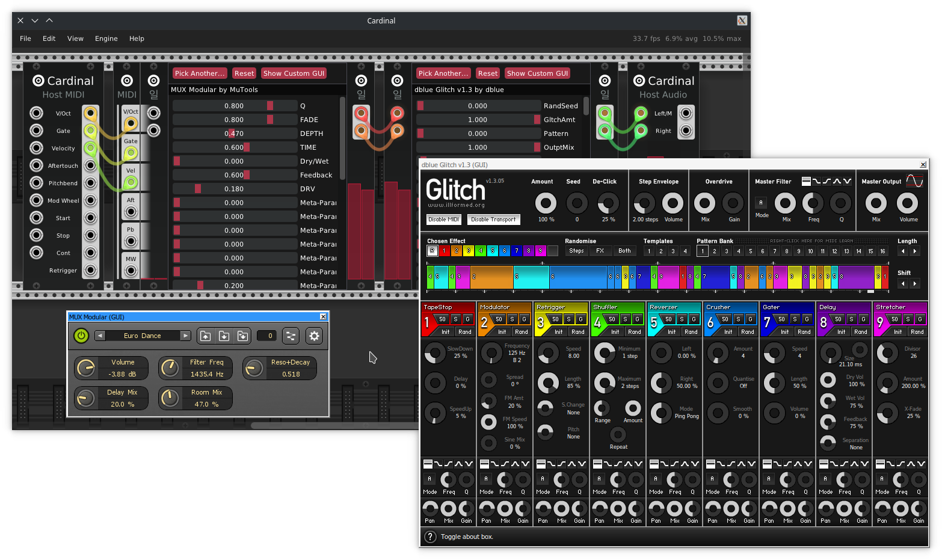Screen dimensions: 942x560
Task: Select magenta chosen effect 9
Action: coord(540,251)
